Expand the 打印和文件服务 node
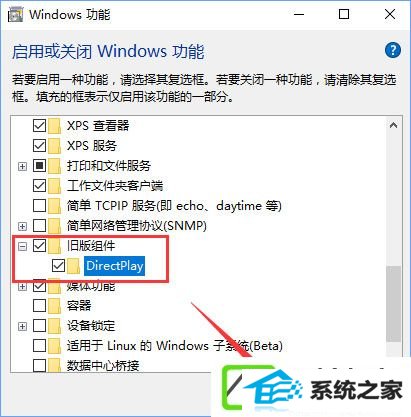The image size is (411, 417). pyautogui.click(x=22, y=166)
